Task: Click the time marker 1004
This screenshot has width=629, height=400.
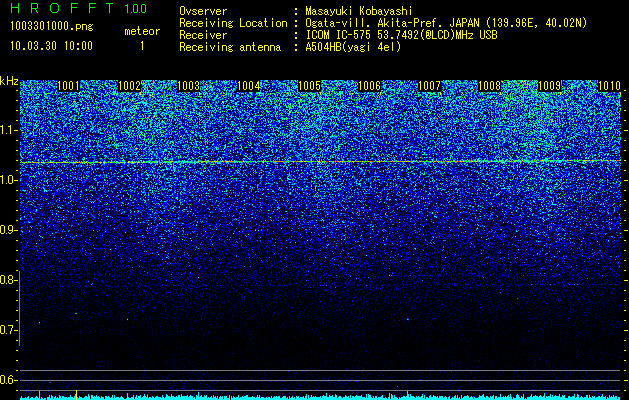Action: tap(249, 86)
